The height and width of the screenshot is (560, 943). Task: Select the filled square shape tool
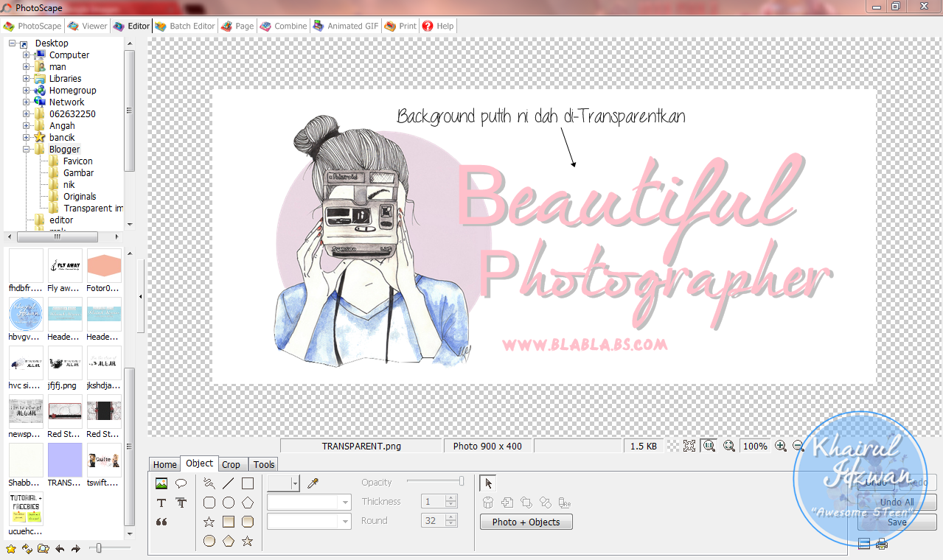pyautogui.click(x=229, y=522)
